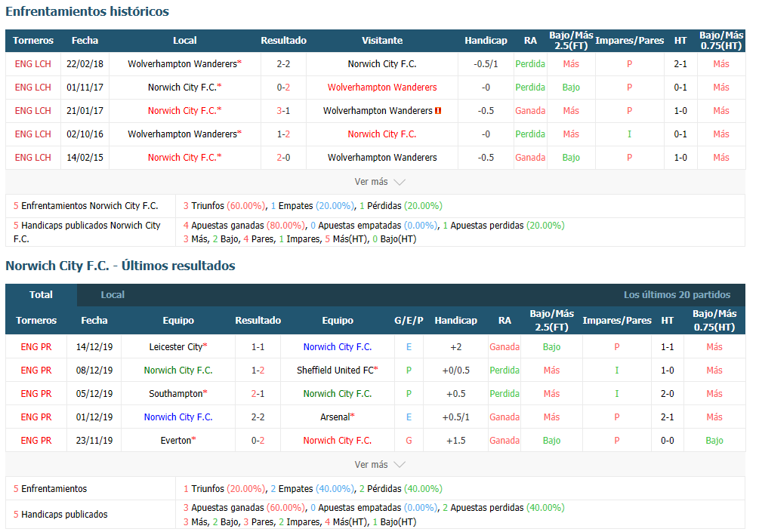Click result 2-2 of 22/02/18 match

point(283,64)
